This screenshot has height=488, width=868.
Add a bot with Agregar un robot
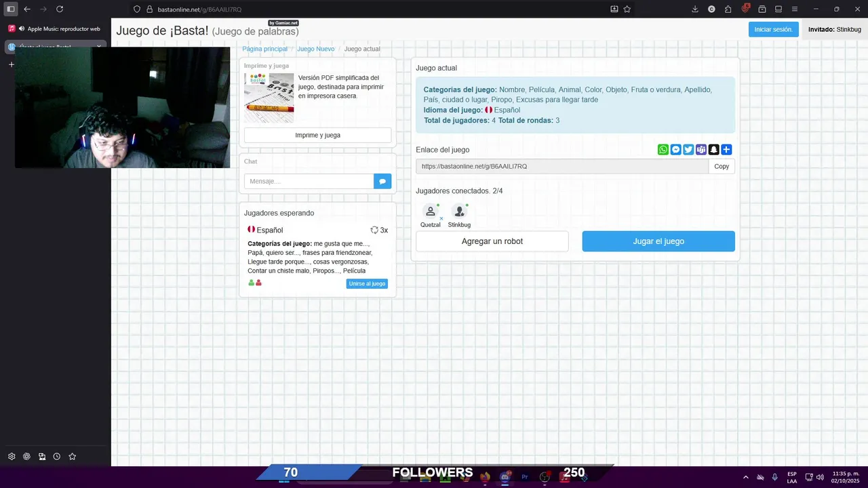(492, 241)
